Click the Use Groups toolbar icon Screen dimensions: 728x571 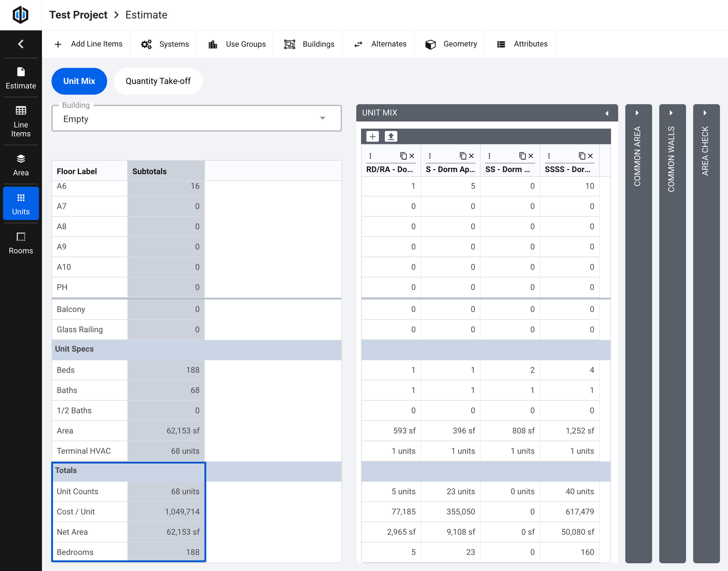click(236, 44)
